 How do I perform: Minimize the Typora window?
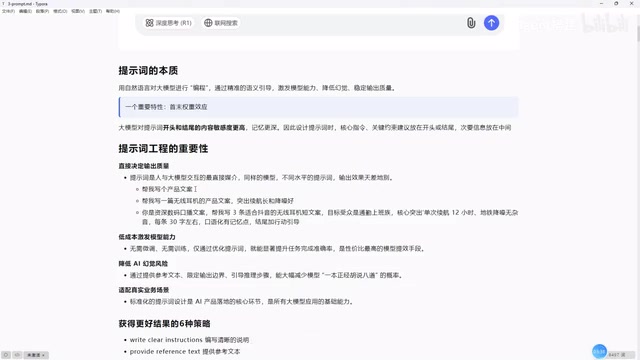(x=601, y=4)
